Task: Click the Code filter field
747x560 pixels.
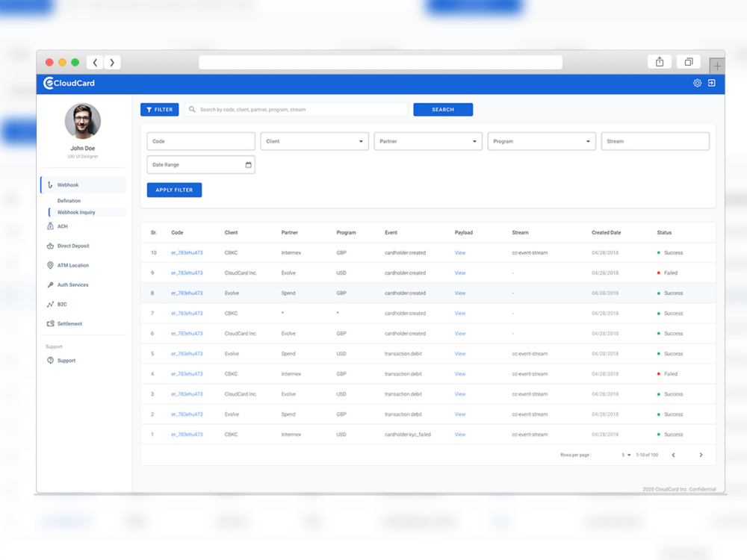Action: [201, 141]
